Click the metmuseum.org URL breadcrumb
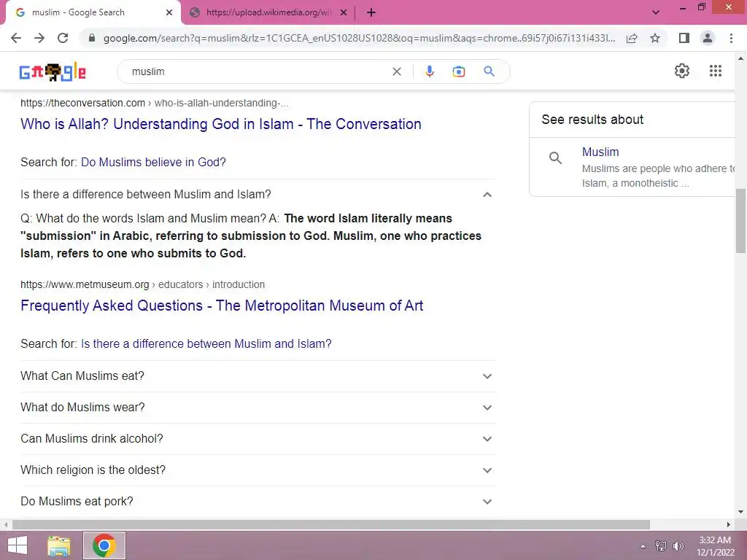Image resolution: width=747 pixels, height=560 pixels. [x=142, y=284]
